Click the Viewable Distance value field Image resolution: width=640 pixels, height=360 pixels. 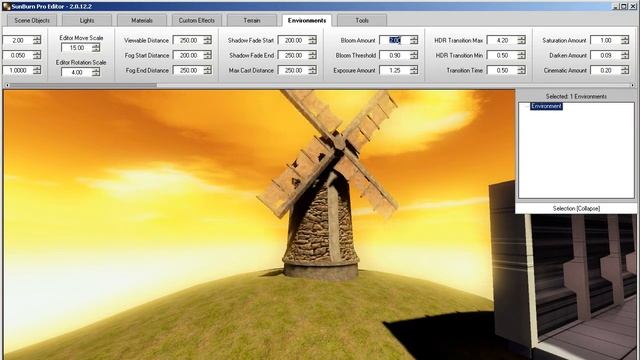188,40
